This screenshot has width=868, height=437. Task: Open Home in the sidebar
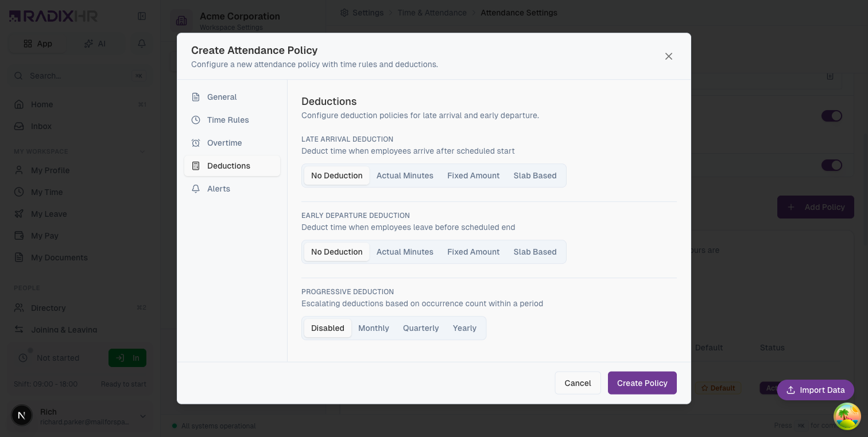(80, 104)
